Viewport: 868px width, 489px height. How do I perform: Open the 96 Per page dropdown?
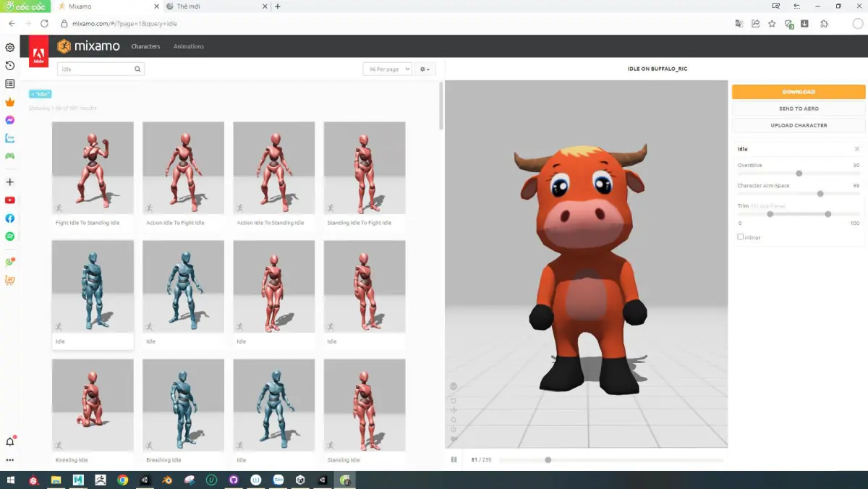[388, 69]
